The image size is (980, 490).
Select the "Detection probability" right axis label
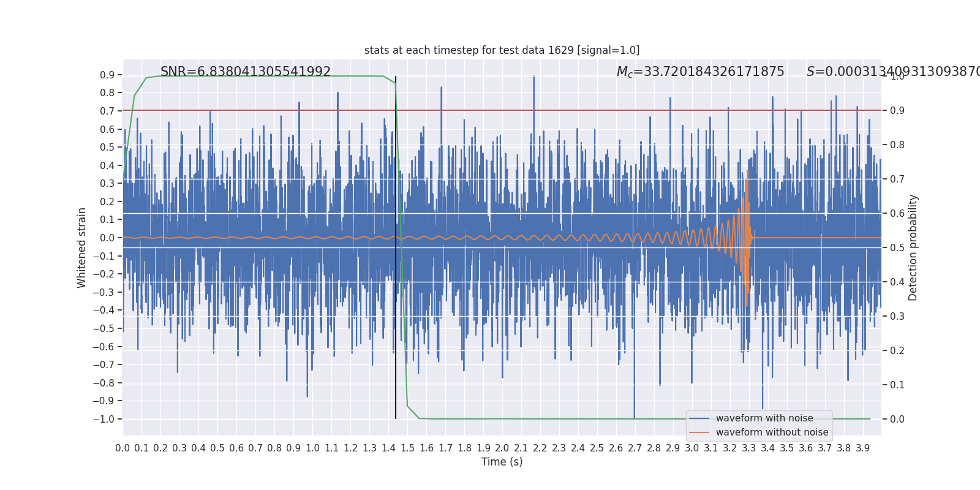click(x=913, y=247)
